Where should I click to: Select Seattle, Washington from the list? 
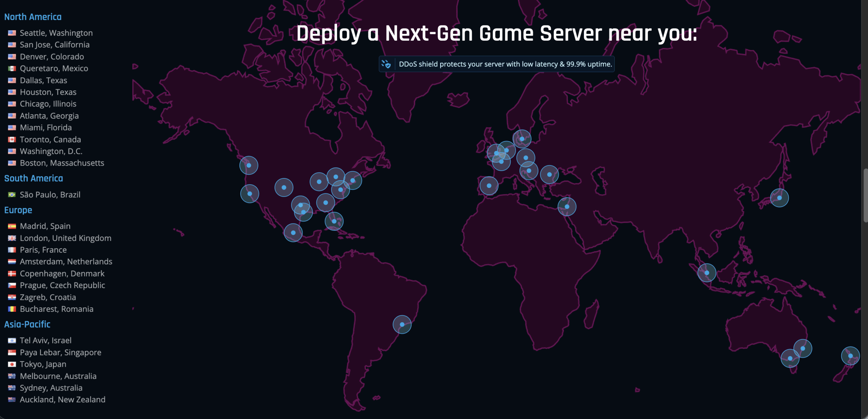coord(56,33)
